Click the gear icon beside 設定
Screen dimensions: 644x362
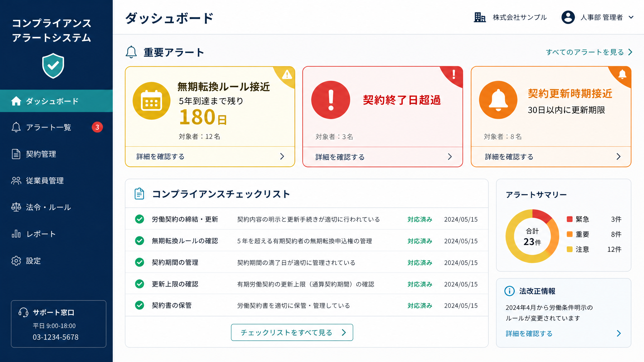tap(16, 261)
